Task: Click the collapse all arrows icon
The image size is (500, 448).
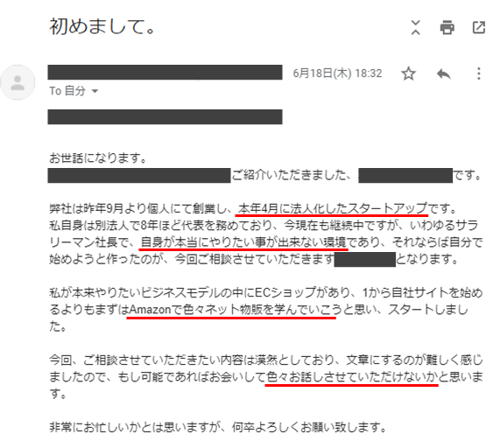Action: [x=415, y=27]
